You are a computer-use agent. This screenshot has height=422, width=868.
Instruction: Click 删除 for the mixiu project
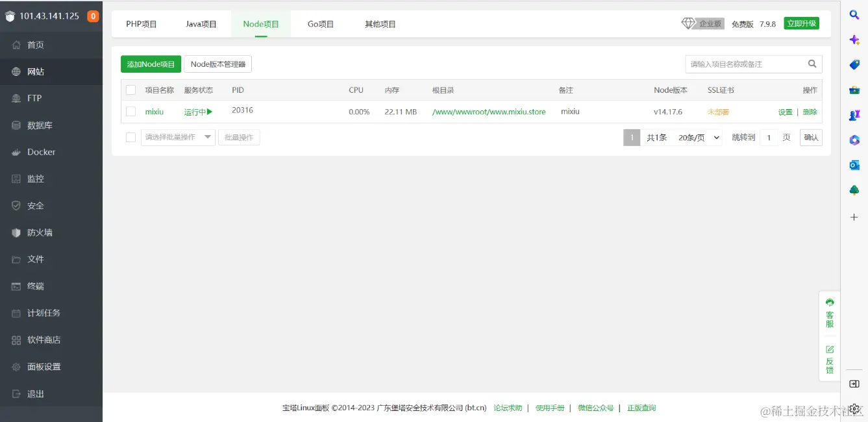click(x=810, y=112)
